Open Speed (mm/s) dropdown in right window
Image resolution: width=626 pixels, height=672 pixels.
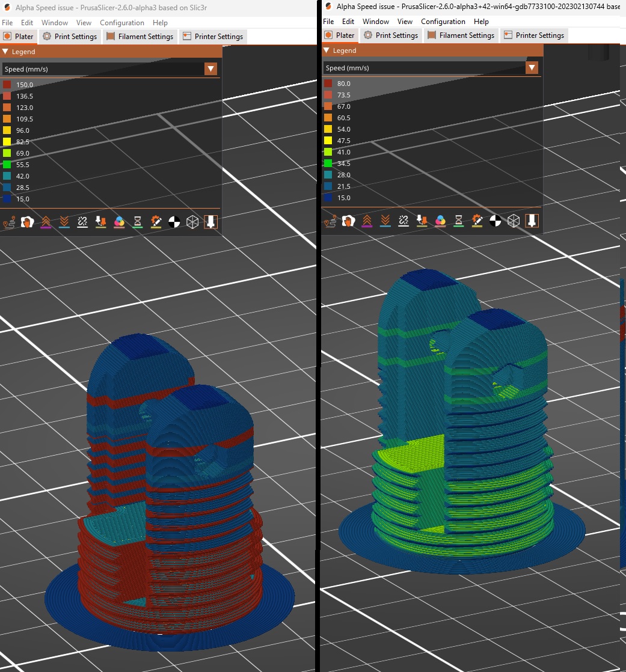(x=431, y=68)
